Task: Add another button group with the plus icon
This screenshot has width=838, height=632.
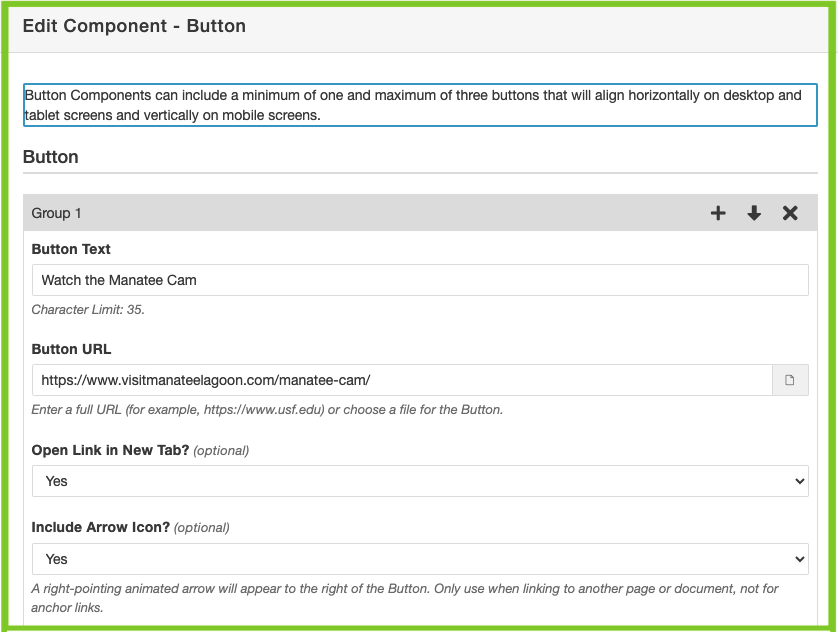Action: click(x=718, y=213)
